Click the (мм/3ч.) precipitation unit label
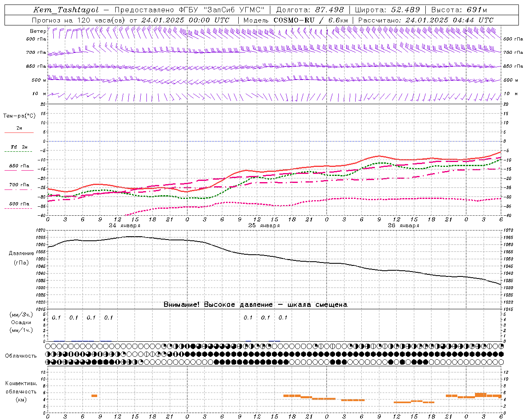The height and width of the screenshot is (420, 525). pos(21,315)
